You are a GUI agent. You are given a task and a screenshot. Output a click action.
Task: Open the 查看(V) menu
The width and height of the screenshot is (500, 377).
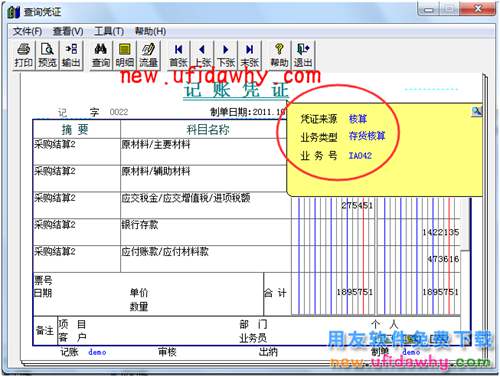pyautogui.click(x=68, y=32)
